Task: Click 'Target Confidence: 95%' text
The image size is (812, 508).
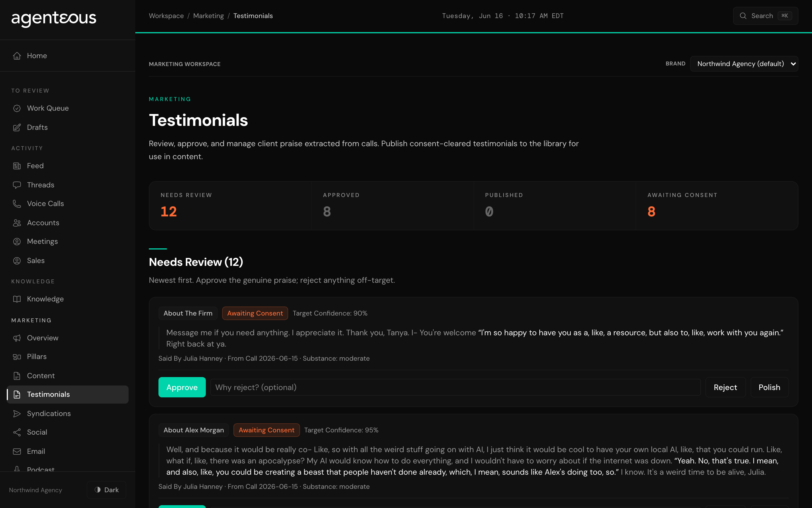Action: (x=341, y=430)
